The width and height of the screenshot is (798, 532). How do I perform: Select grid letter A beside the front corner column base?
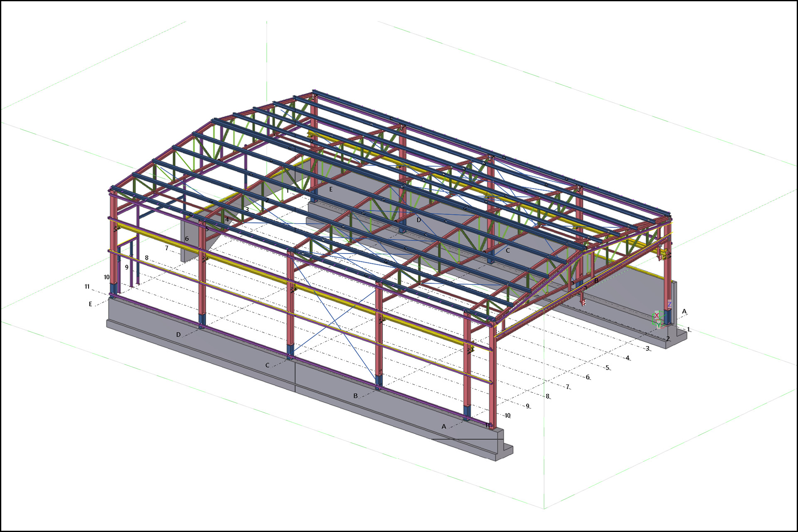443,426
